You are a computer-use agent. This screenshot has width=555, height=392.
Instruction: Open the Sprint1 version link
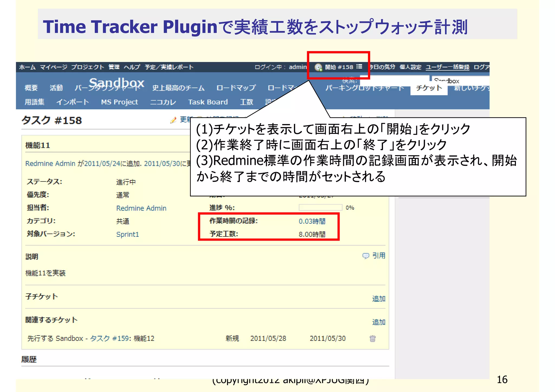tap(128, 234)
